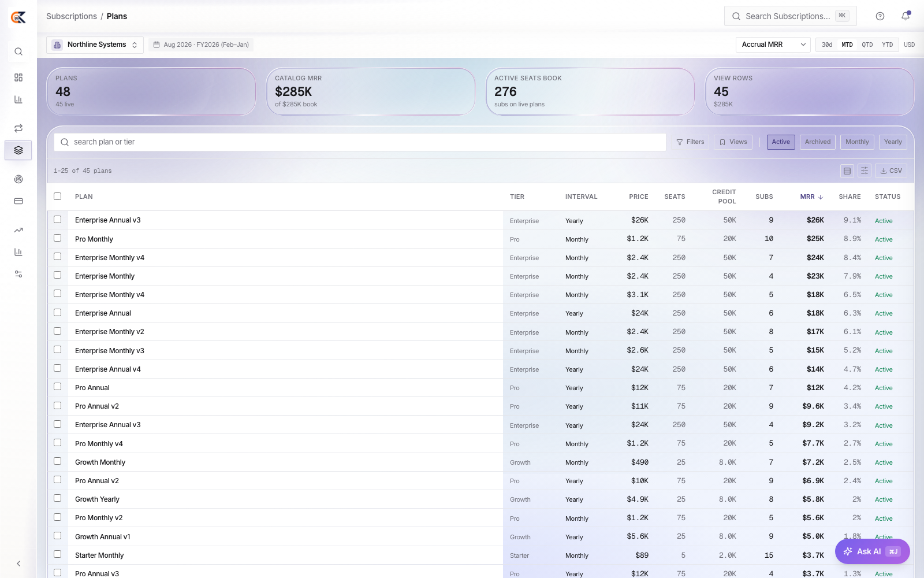The image size is (924, 578).
Task: Open the Enterprise Monthly v2 plan
Action: [110, 332]
